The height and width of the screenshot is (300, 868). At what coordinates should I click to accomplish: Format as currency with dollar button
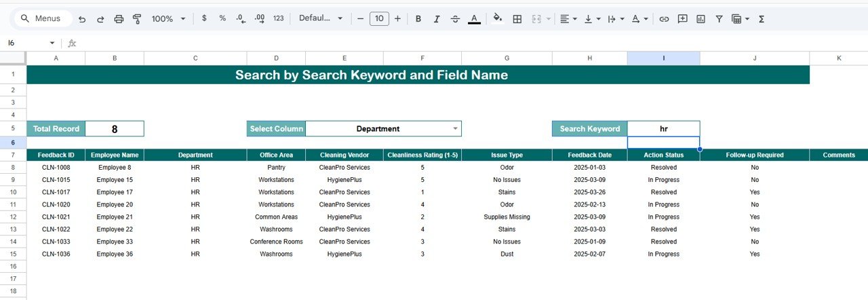tap(204, 19)
